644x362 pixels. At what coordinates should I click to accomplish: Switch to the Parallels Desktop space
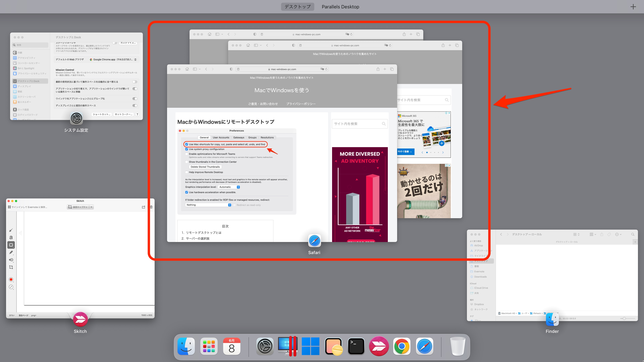click(x=340, y=7)
